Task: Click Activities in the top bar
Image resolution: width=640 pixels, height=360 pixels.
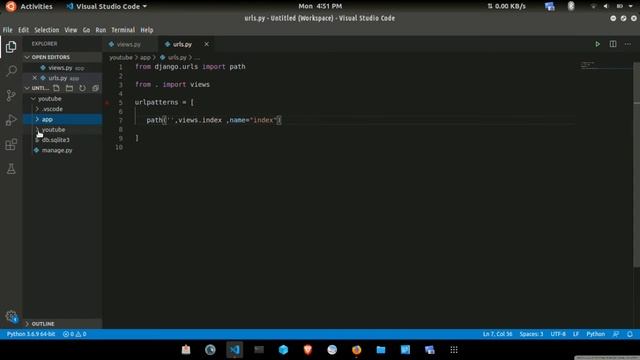Action: pos(36,7)
